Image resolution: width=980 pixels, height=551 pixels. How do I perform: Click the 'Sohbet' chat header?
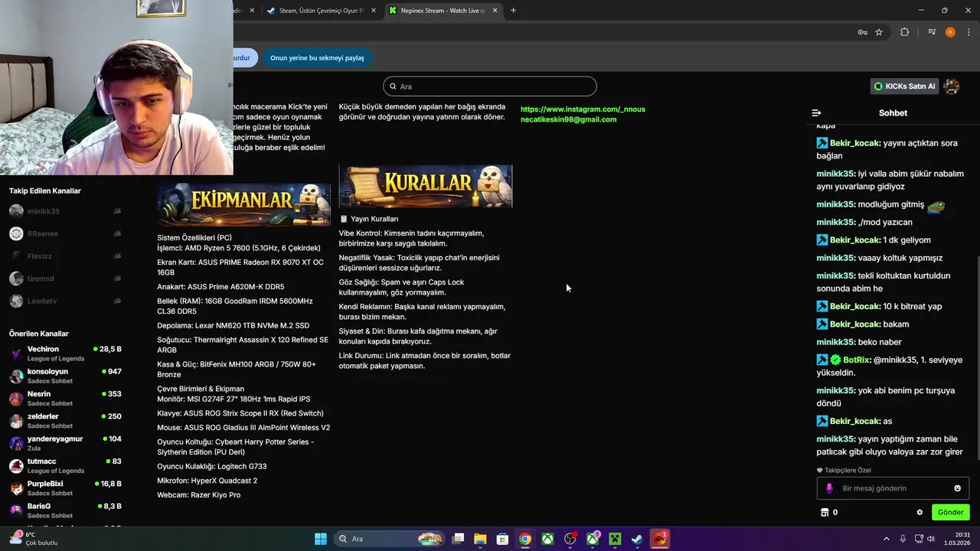click(x=893, y=112)
